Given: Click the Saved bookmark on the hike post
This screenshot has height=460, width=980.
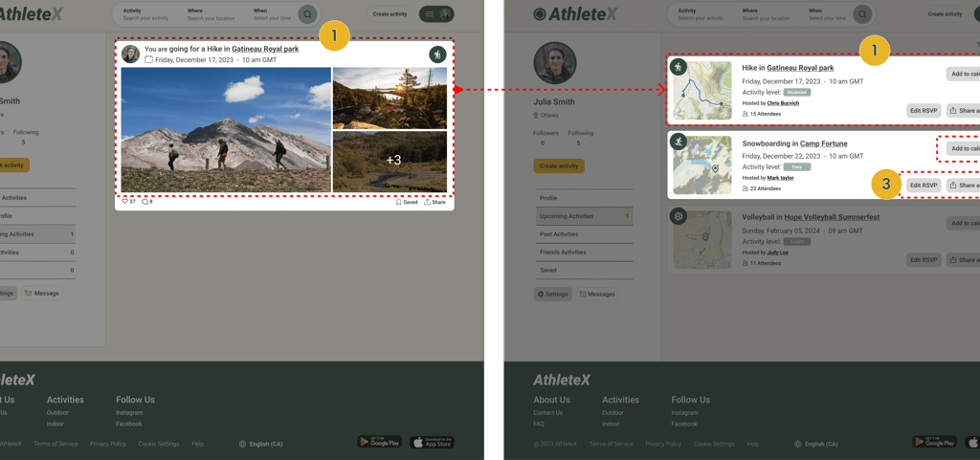Looking at the screenshot, I should [x=406, y=202].
